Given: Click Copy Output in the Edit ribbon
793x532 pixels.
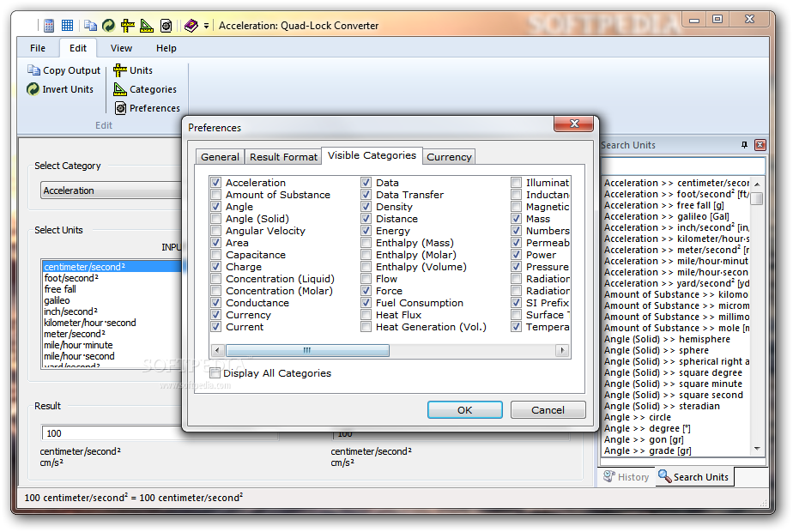Looking at the screenshot, I should (64, 70).
